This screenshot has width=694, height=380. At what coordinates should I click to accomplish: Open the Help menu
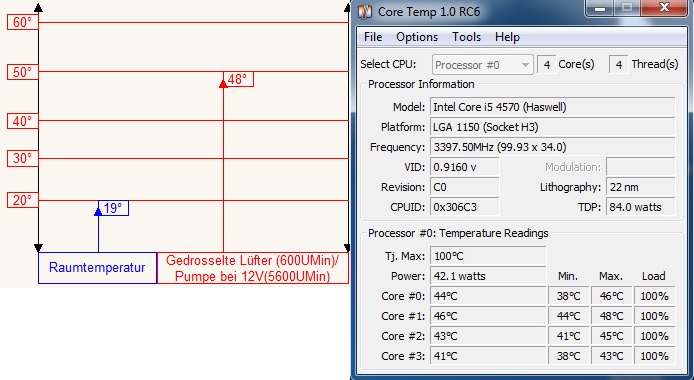tap(507, 37)
